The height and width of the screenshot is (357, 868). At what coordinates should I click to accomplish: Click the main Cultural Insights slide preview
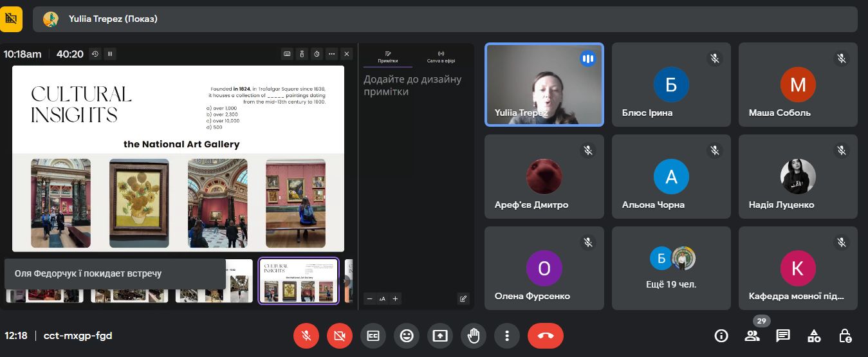(x=178, y=158)
